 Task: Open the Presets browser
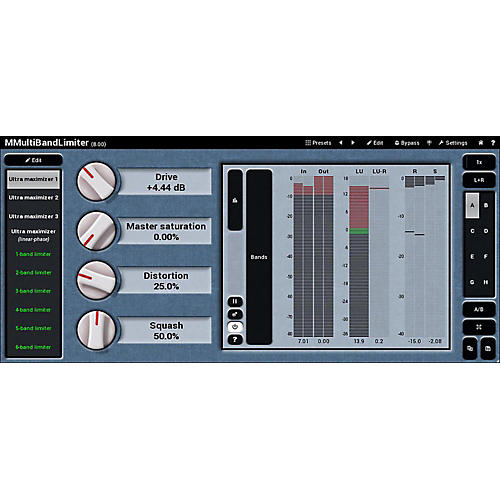coord(318,143)
